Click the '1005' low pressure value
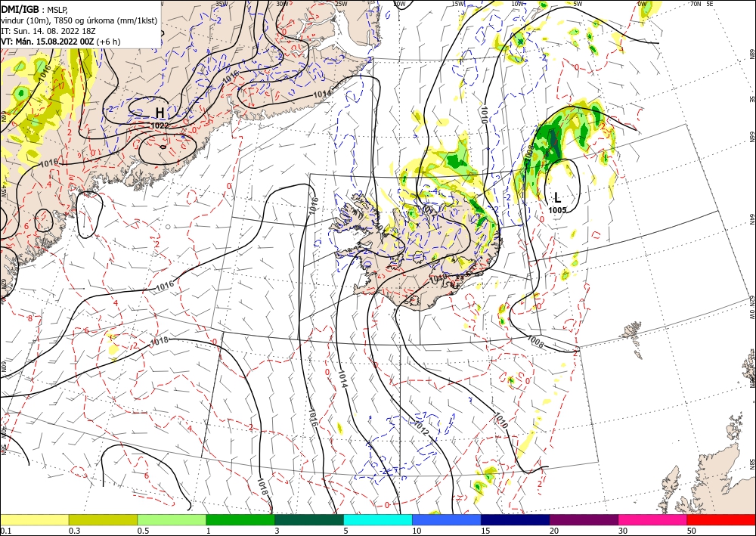This screenshot has height=536, width=756. pyautogui.click(x=557, y=209)
